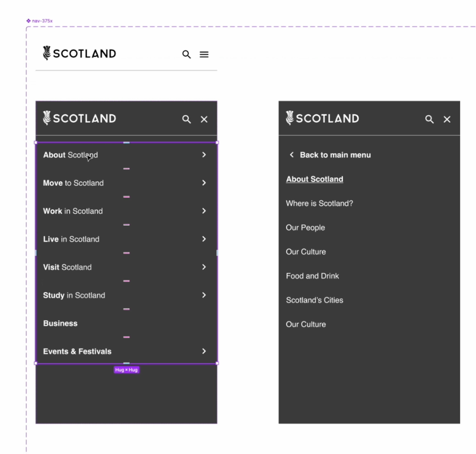This screenshot has width=476, height=454.
Task: Select the Business menu item
Action: (x=60, y=323)
